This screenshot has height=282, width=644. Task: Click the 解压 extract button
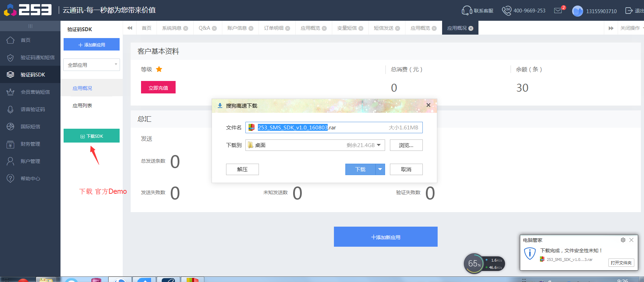242,169
